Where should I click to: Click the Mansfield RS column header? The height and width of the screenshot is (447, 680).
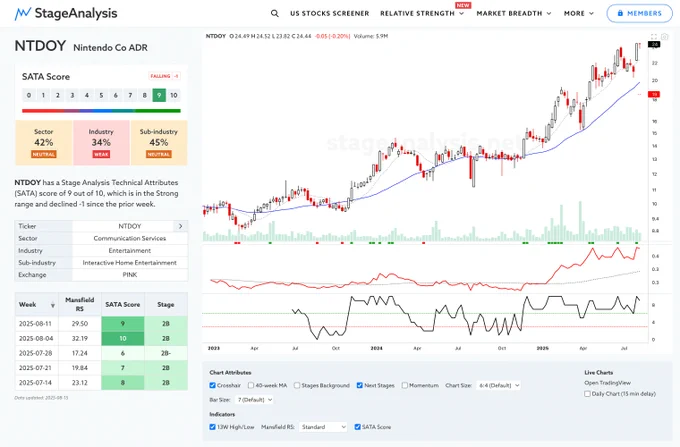pos(79,304)
